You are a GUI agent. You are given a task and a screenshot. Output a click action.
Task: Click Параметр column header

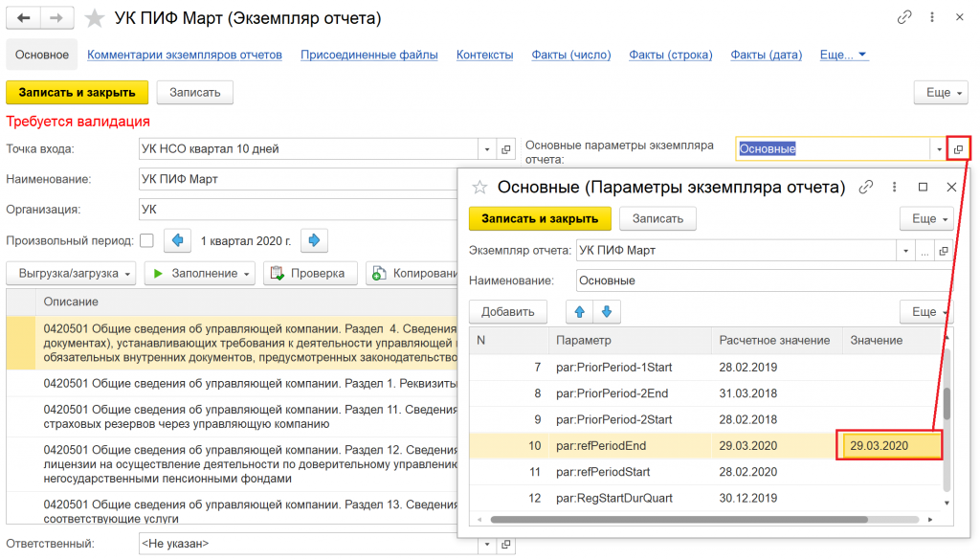(x=630, y=341)
